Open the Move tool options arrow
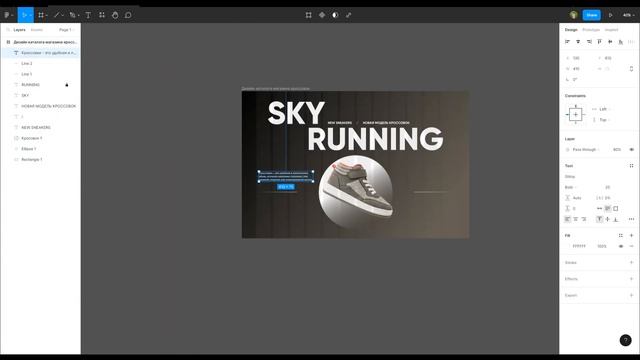 (31, 15)
